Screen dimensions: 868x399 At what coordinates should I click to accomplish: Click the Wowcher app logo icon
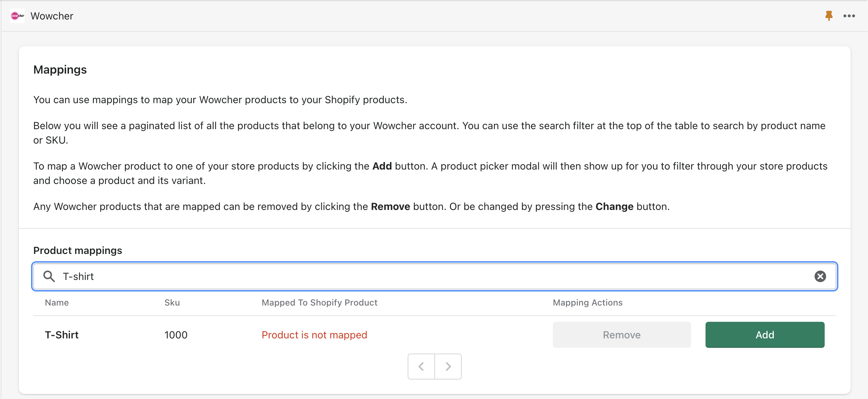point(17,16)
